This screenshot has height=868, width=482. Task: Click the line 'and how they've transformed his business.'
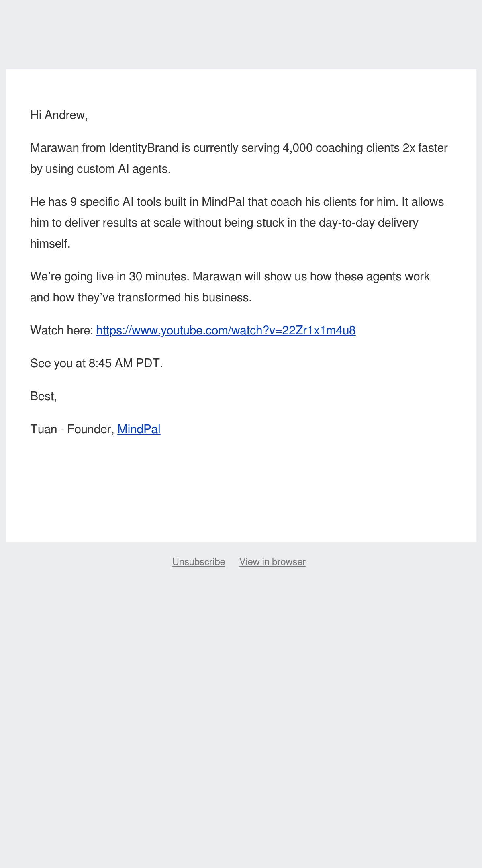141,297
